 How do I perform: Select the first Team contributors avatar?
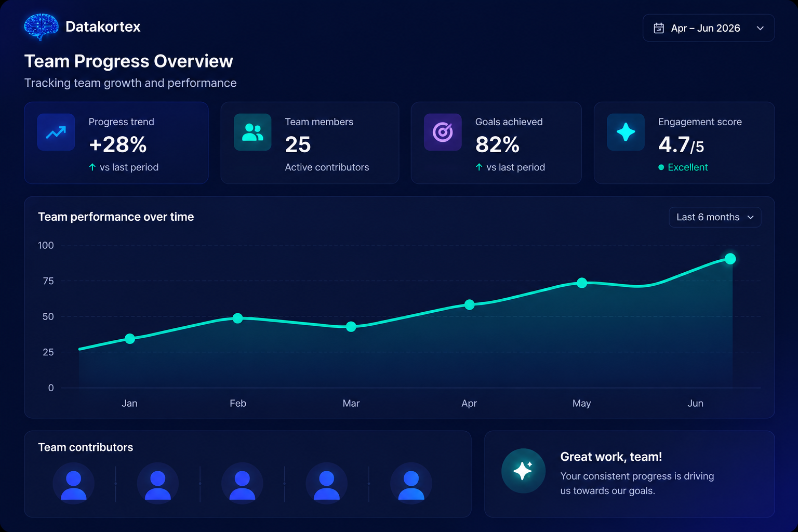coord(74,484)
